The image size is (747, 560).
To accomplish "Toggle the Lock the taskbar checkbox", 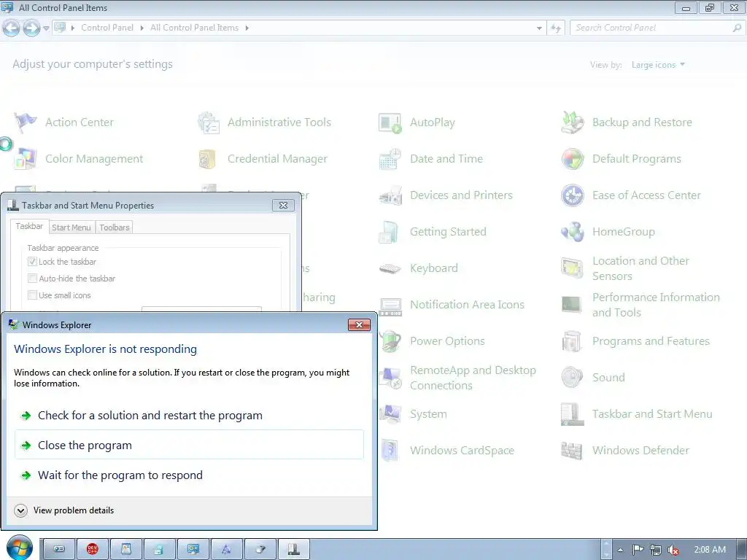I will [32, 262].
